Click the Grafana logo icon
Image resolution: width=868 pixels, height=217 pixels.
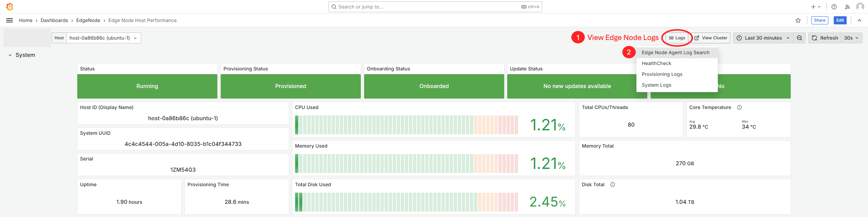coord(10,7)
